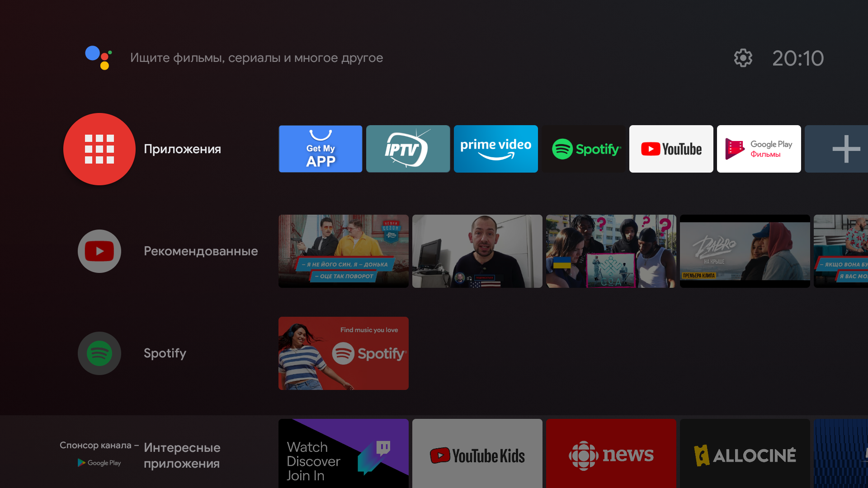The height and width of the screenshot is (488, 868).
Task: Select the Spotify channel row label
Action: pyautogui.click(x=165, y=353)
